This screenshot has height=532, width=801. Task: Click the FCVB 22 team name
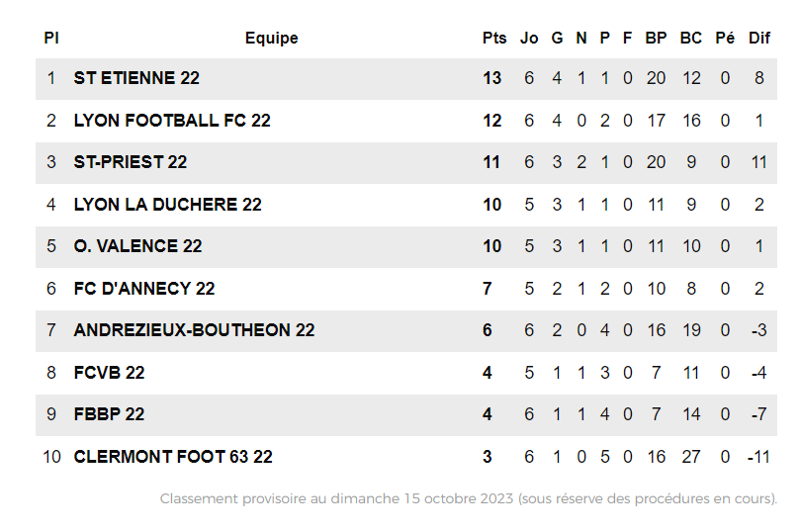pos(109,373)
